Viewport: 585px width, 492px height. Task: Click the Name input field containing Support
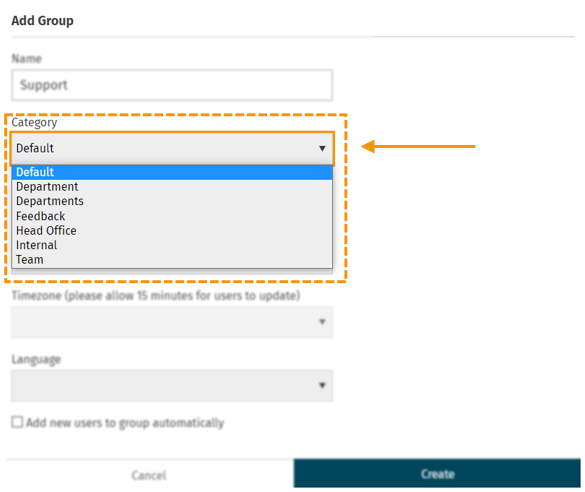pos(172,85)
